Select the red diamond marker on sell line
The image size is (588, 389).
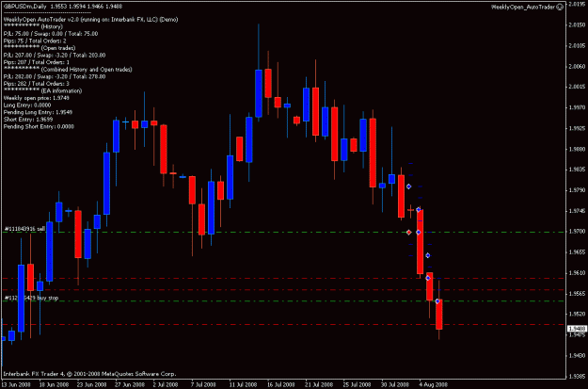pyautogui.click(x=408, y=233)
